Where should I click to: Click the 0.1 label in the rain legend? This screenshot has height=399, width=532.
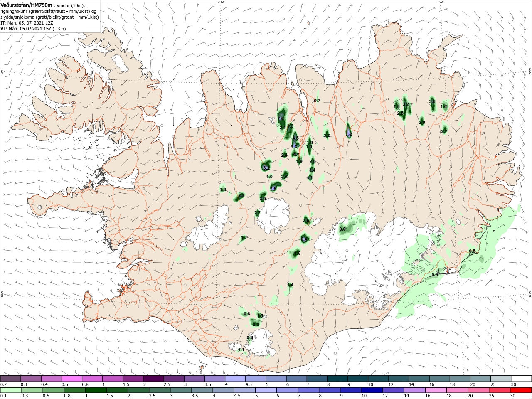[3, 396]
